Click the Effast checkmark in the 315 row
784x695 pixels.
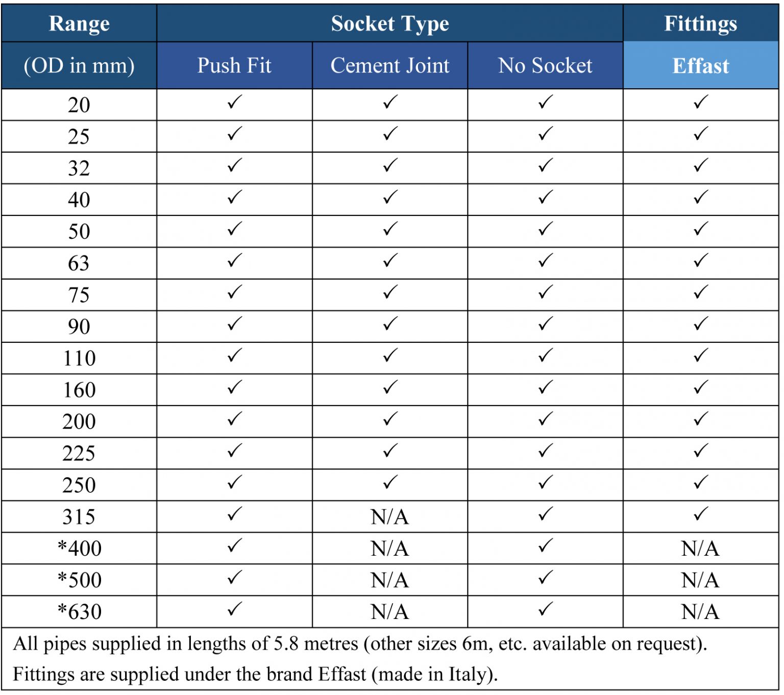701,515
